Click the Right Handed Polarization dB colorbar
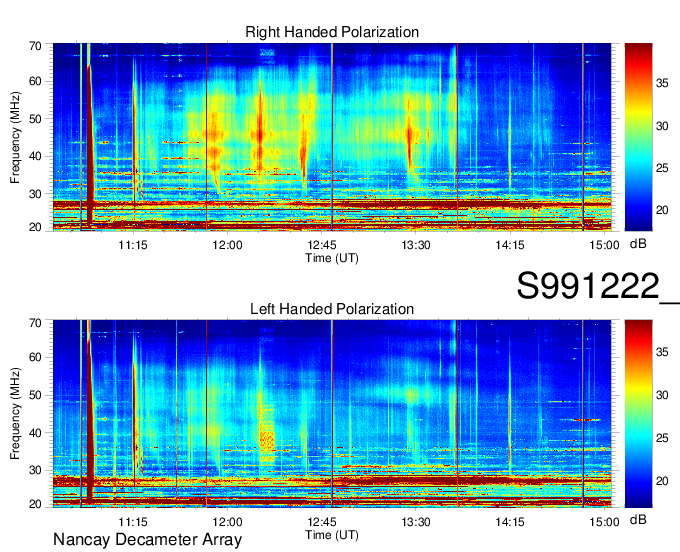Image resolution: width=680 pixels, height=552 pixels. (x=638, y=137)
